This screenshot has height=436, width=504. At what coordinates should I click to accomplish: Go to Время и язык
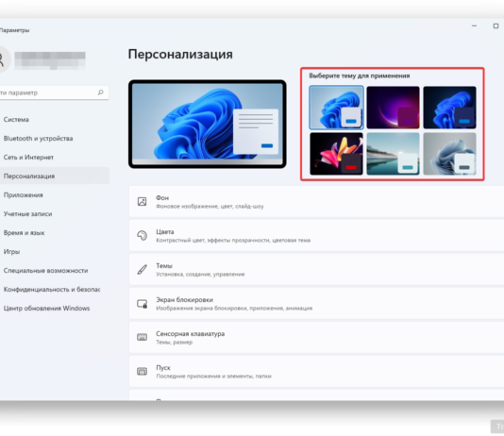click(x=55, y=233)
